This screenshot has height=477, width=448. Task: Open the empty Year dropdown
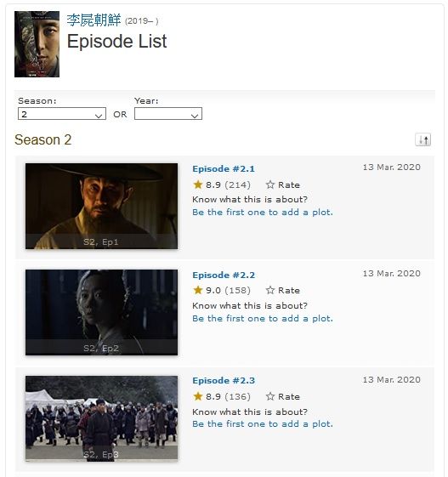tap(168, 114)
